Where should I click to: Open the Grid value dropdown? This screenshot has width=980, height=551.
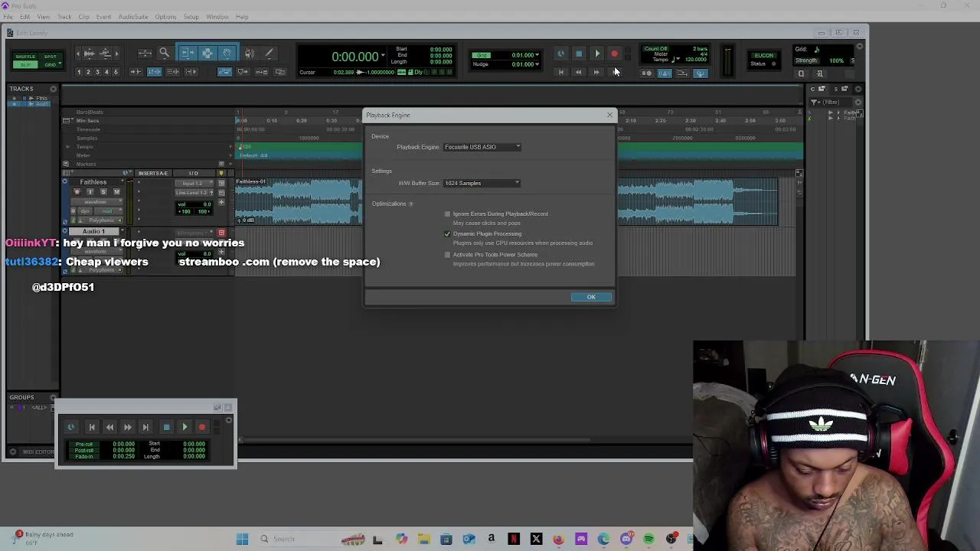point(537,55)
